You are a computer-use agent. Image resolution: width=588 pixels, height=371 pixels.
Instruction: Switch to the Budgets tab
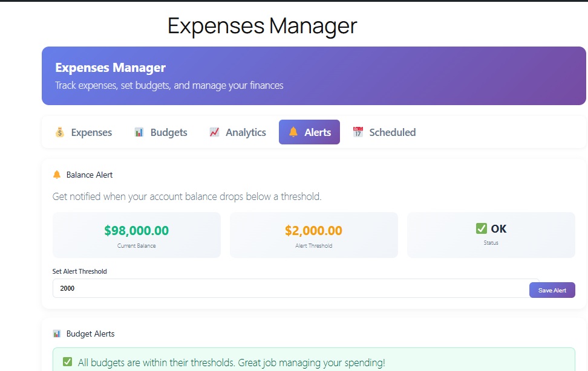point(169,132)
